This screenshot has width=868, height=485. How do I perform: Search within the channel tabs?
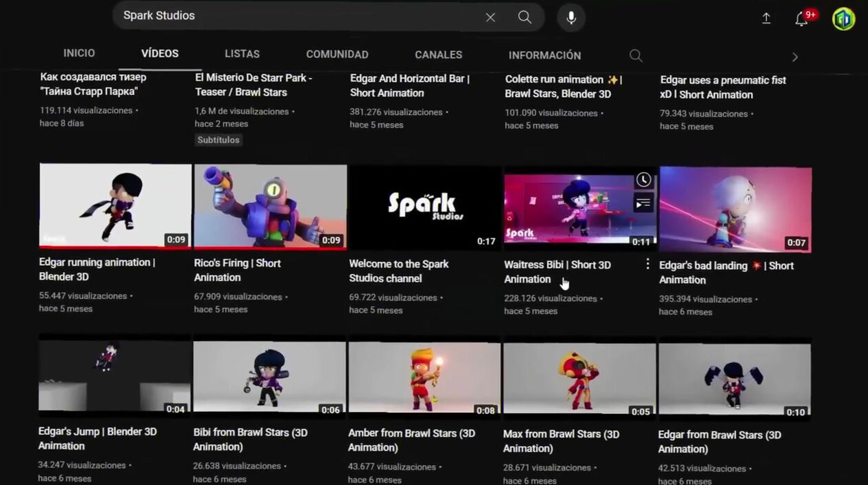pyautogui.click(x=636, y=56)
